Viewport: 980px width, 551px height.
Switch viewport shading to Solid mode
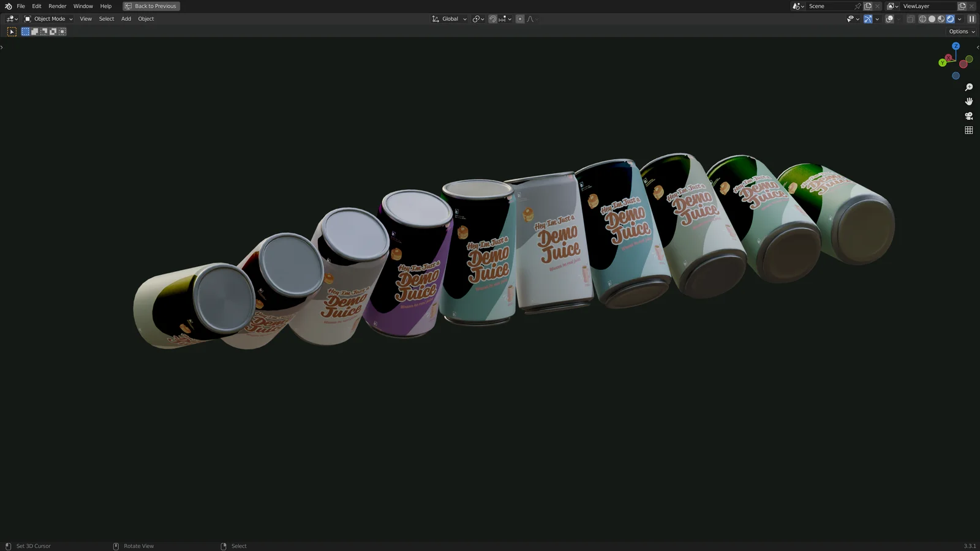932,19
